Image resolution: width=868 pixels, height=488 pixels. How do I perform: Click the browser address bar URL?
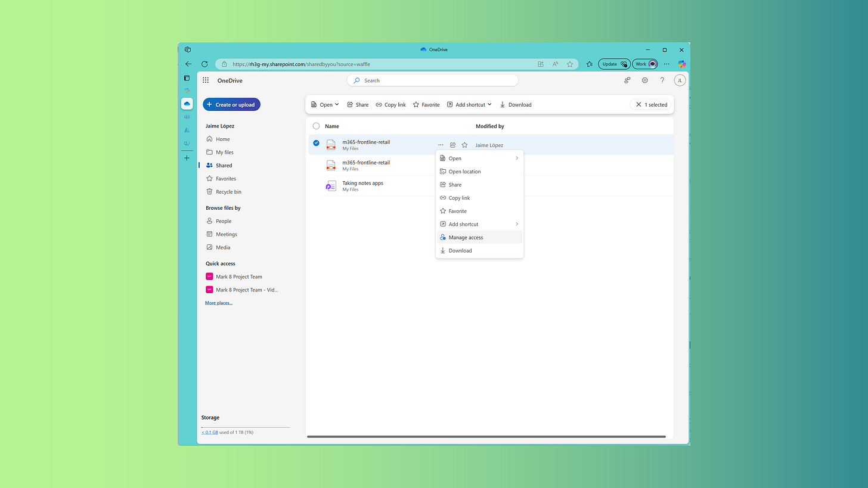301,64
